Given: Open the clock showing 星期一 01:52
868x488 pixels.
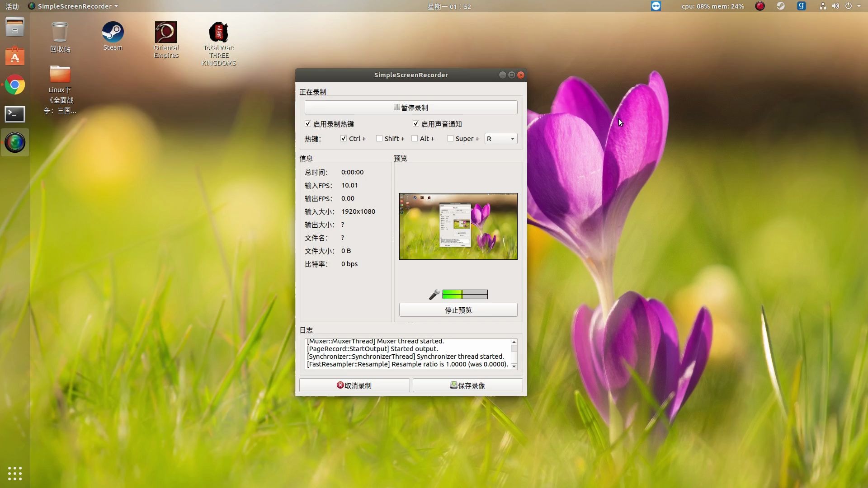Looking at the screenshot, I should click(x=449, y=6).
